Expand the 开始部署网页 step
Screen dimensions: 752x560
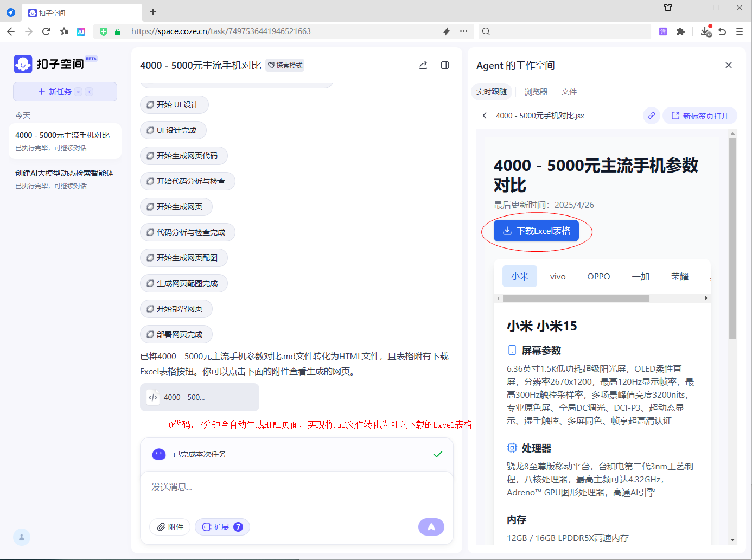coord(176,309)
